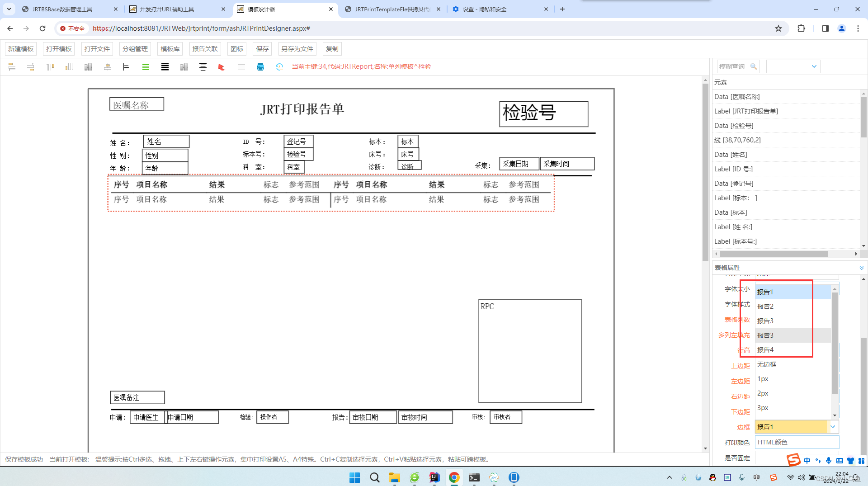This screenshot has height=486, width=868.
Task: Click the 打开模板 button
Action: pos(59,49)
